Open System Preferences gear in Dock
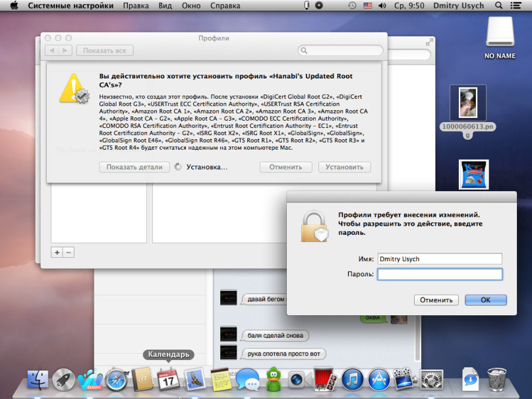Image resolution: width=532 pixels, height=399 pixels. click(432, 379)
